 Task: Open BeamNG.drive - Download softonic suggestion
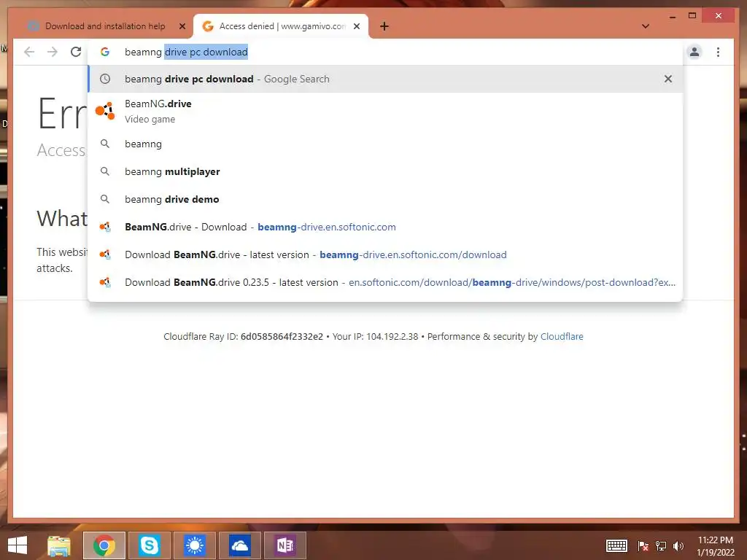(x=385, y=227)
